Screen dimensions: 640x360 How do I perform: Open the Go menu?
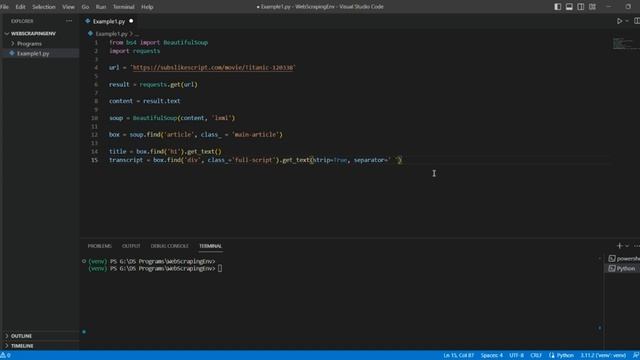[85, 7]
